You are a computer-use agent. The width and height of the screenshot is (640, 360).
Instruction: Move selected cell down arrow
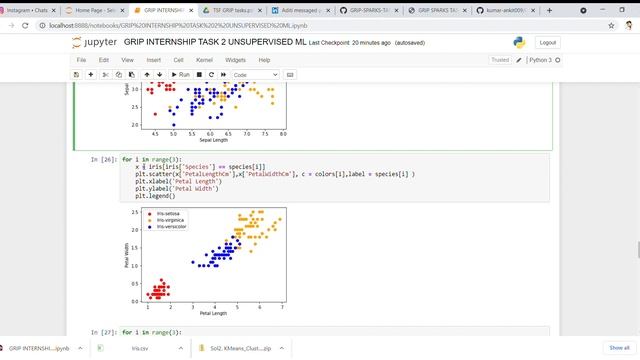(160, 75)
